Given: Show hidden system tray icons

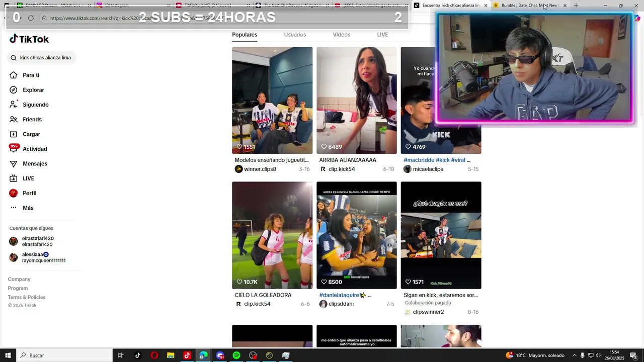Looking at the screenshot, I should coord(575,355).
